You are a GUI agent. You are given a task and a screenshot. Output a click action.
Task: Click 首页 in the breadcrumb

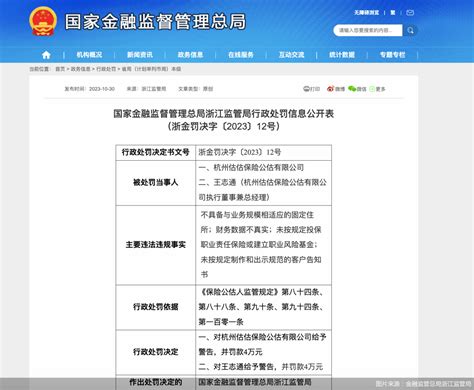coord(60,69)
